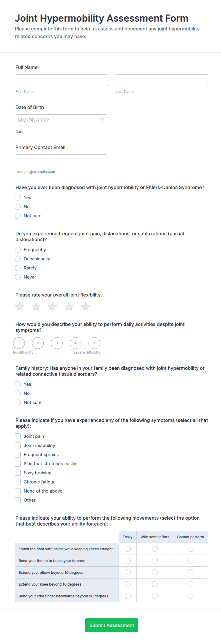The height and width of the screenshot is (644, 221).
Task: Mark Easily for bending thumb to forearm
Action: pos(128,560)
